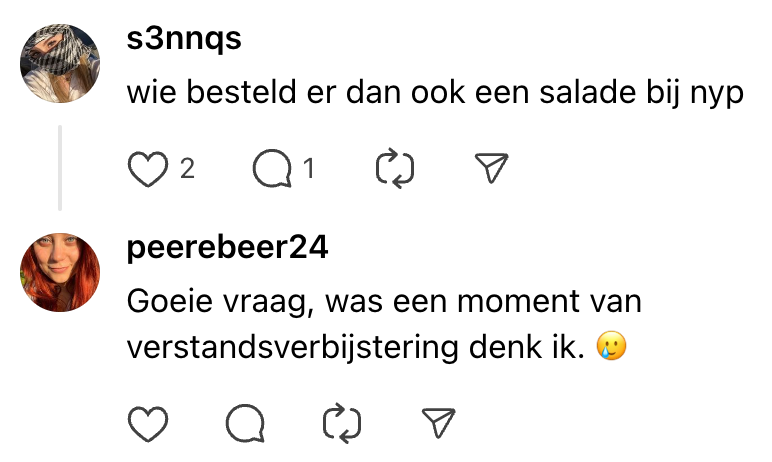
Task: Repost the peerebeer24 reply
Action: coord(342,425)
